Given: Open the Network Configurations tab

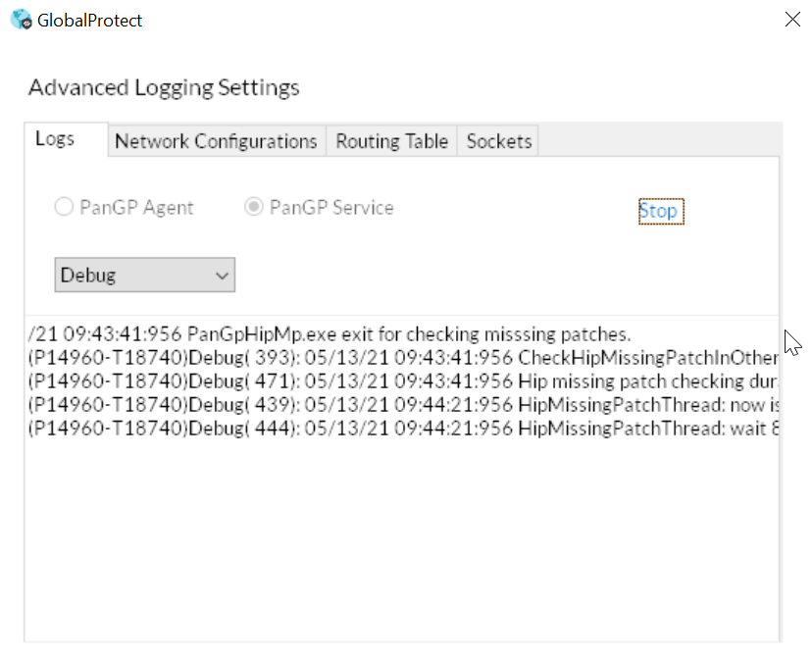Looking at the screenshot, I should tap(216, 141).
